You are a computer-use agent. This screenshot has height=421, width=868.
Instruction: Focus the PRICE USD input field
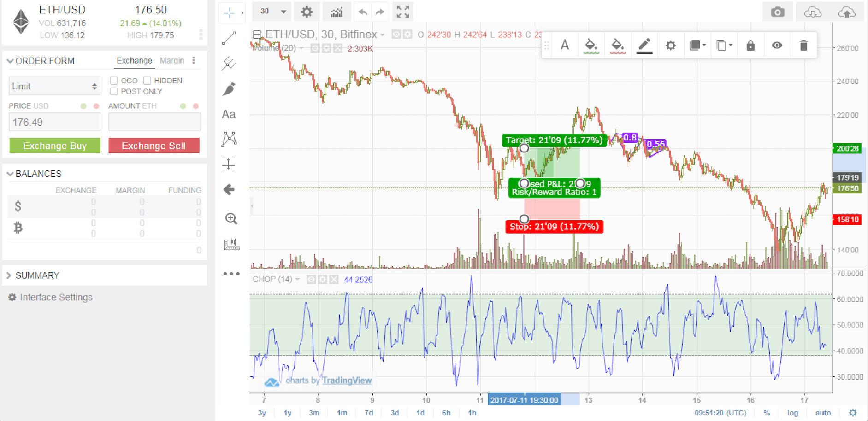pos(54,122)
